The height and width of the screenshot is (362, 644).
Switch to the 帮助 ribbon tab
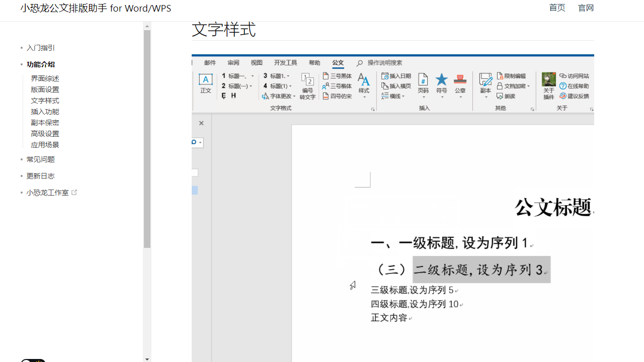click(x=314, y=62)
